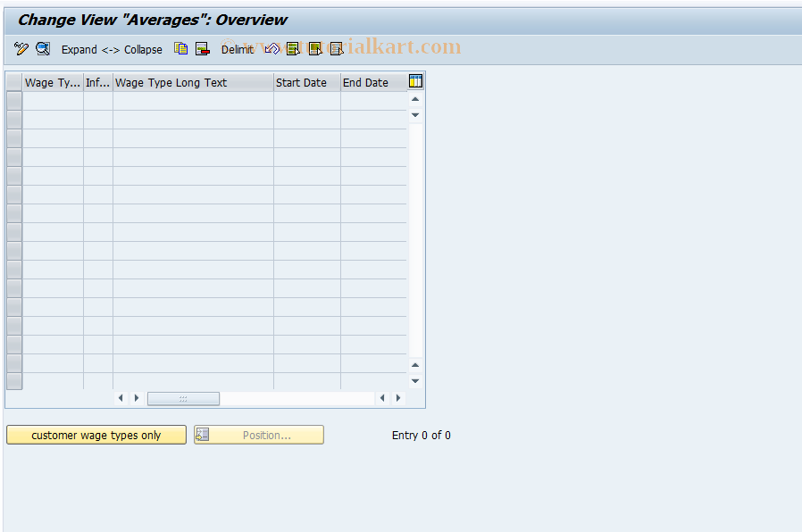Screen dimensions: 802x532
Task: Click the Undo Change arrow icon
Action: click(272, 49)
